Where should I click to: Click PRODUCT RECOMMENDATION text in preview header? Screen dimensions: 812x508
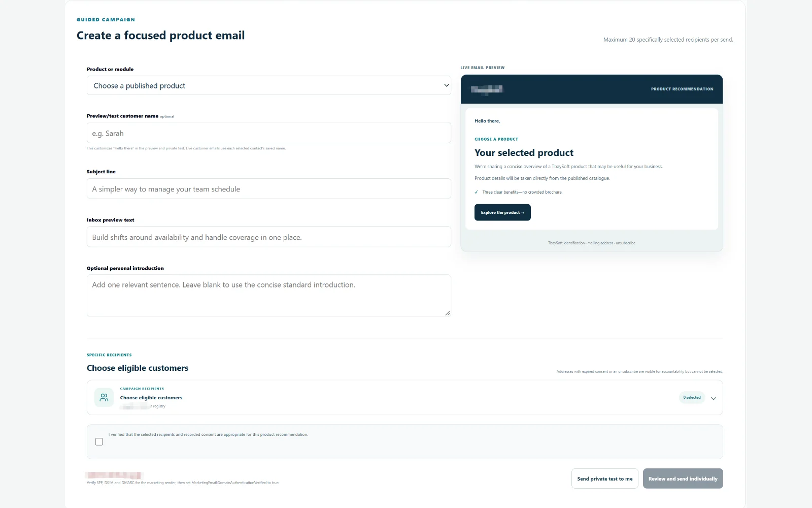click(682, 89)
